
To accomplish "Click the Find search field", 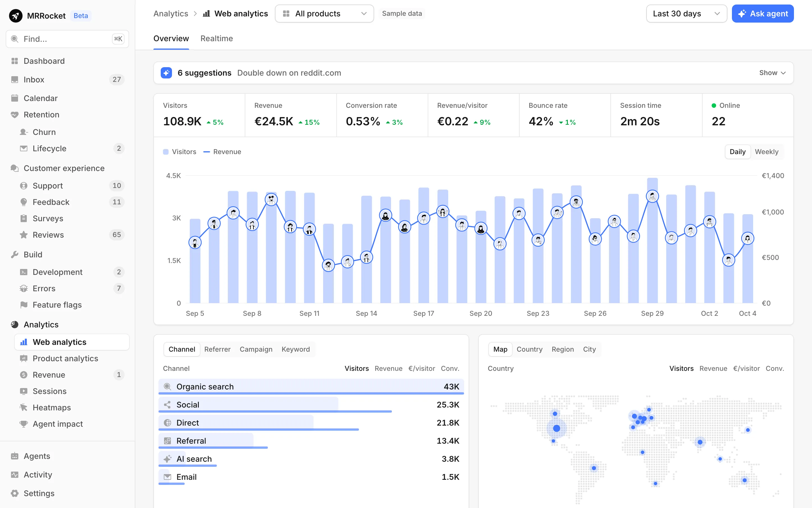I will pos(67,39).
